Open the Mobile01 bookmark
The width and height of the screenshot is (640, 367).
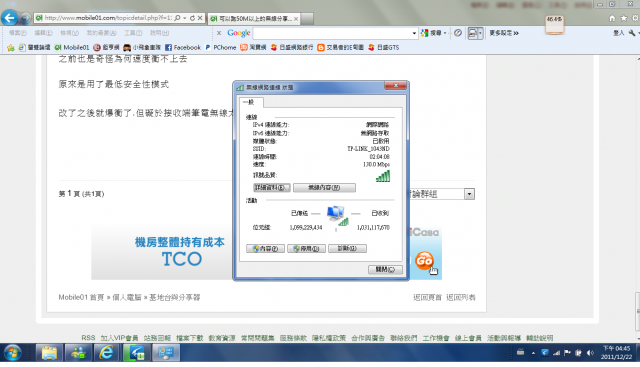[x=72, y=47]
